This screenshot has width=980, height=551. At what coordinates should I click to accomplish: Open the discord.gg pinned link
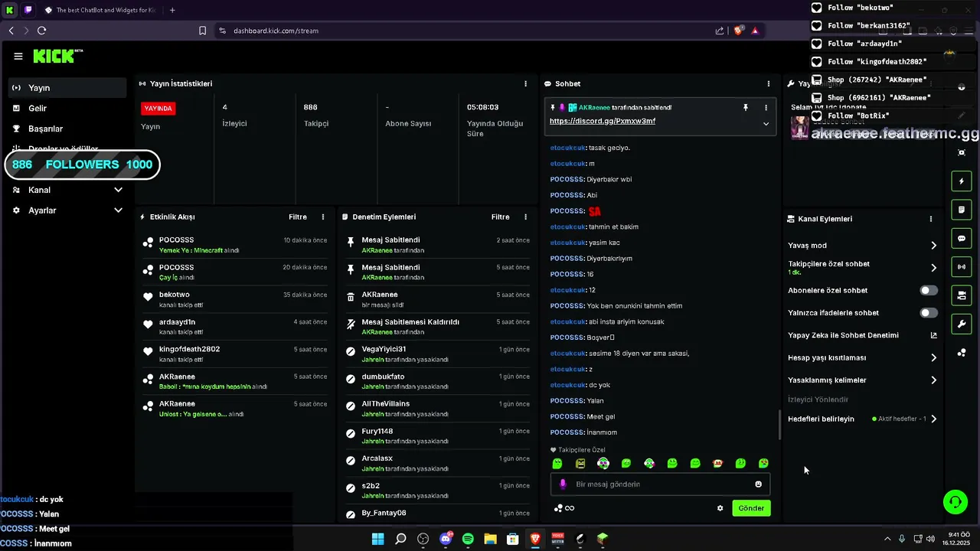click(603, 121)
